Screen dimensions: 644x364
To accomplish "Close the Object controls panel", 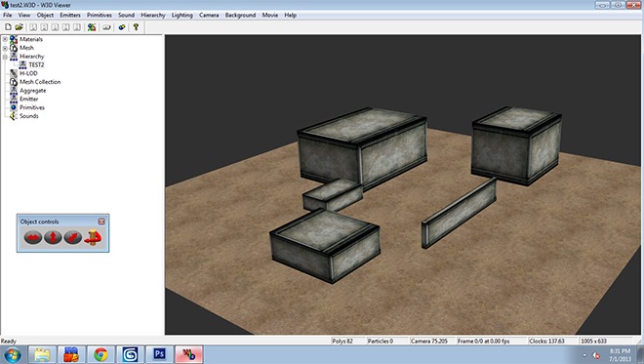I will click(101, 222).
